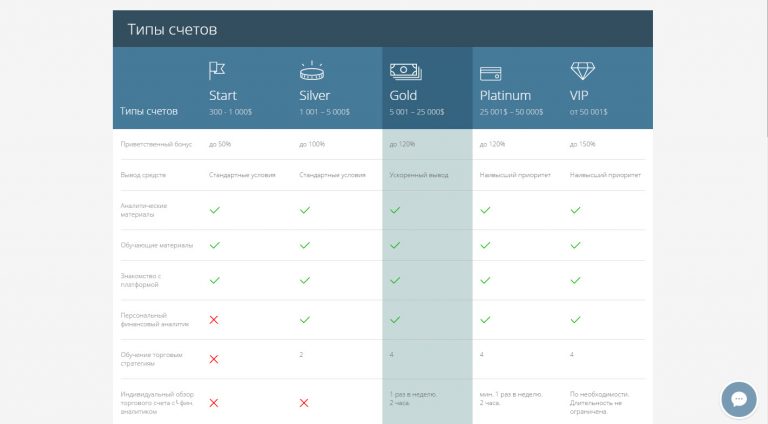This screenshot has height=424, width=768.
Task: Click the Start column heading
Action: point(223,95)
